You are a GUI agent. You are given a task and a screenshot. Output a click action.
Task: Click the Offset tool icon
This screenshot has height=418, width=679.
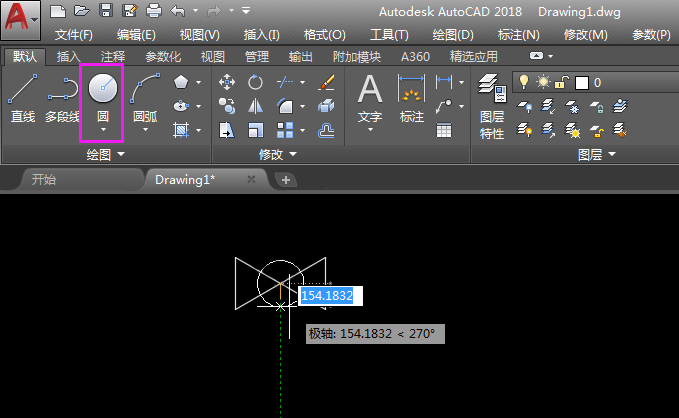tap(326, 130)
